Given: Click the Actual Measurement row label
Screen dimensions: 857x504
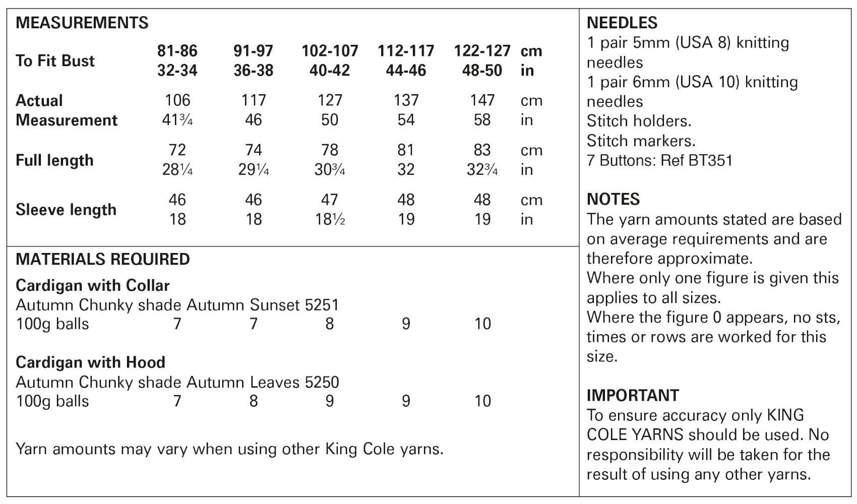Looking at the screenshot, I should coord(66,110).
